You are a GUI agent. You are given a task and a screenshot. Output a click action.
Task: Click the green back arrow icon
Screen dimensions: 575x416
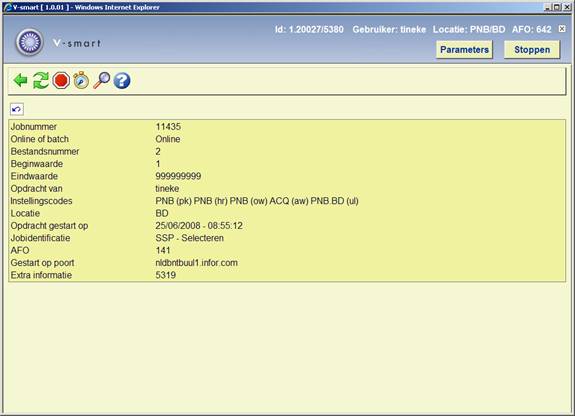pyautogui.click(x=21, y=80)
